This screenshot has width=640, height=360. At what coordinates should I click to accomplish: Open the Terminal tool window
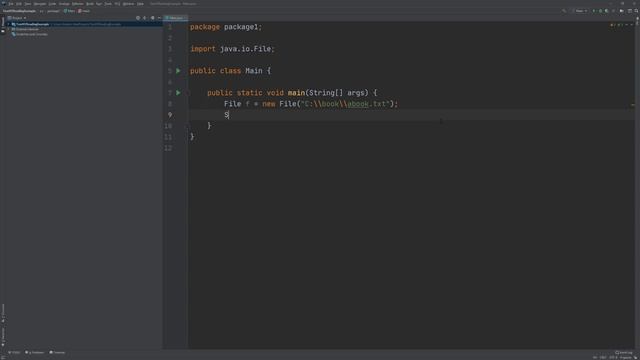[57, 352]
